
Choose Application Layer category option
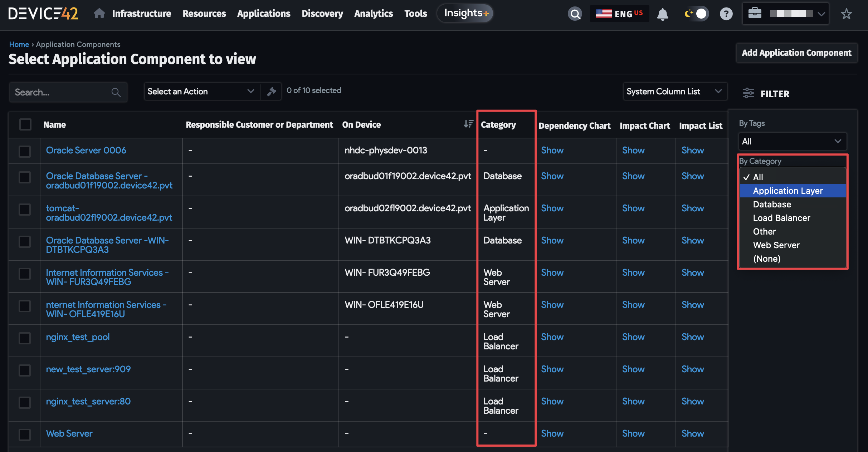tap(788, 191)
